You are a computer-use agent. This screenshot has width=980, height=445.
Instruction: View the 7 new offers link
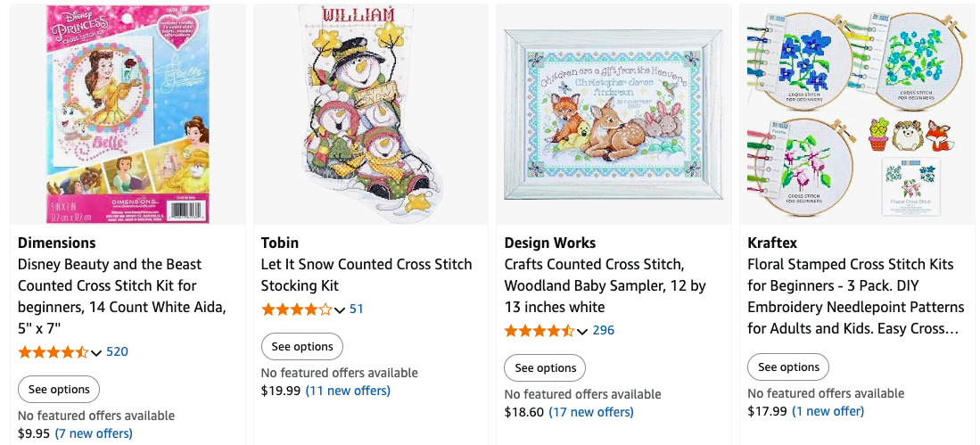click(94, 433)
